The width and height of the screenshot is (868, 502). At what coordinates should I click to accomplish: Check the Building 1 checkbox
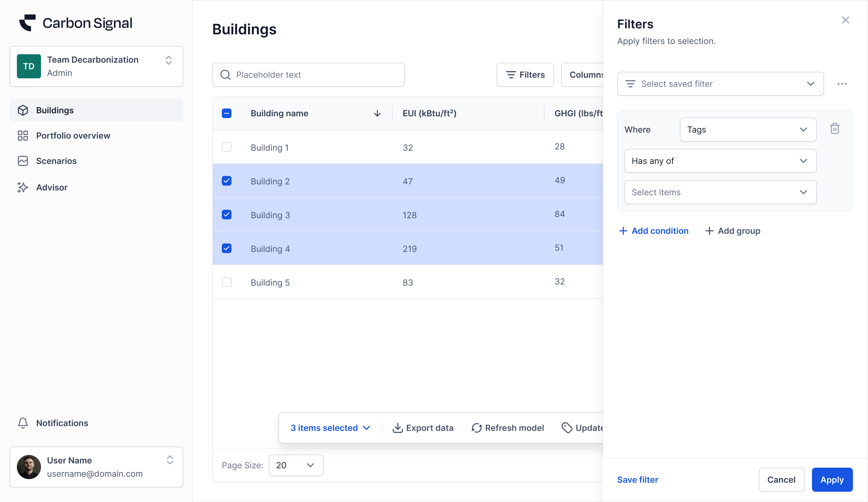227,147
